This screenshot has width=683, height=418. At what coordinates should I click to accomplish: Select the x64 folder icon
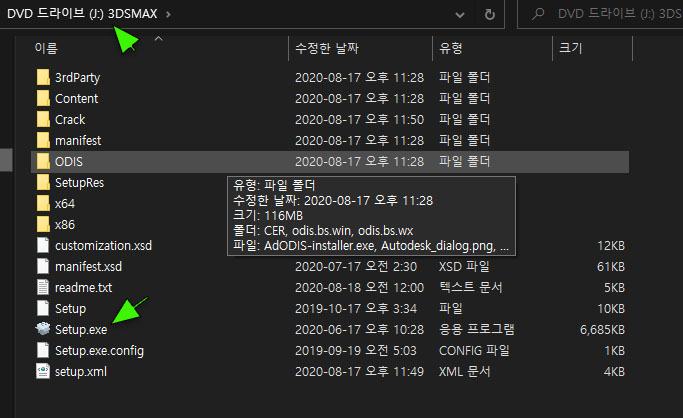point(43,203)
